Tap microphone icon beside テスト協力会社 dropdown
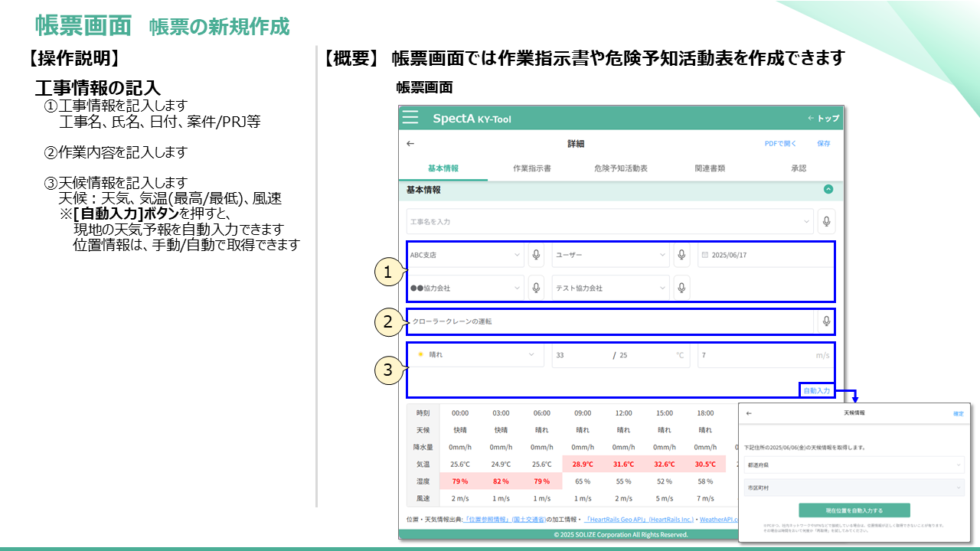 [681, 288]
